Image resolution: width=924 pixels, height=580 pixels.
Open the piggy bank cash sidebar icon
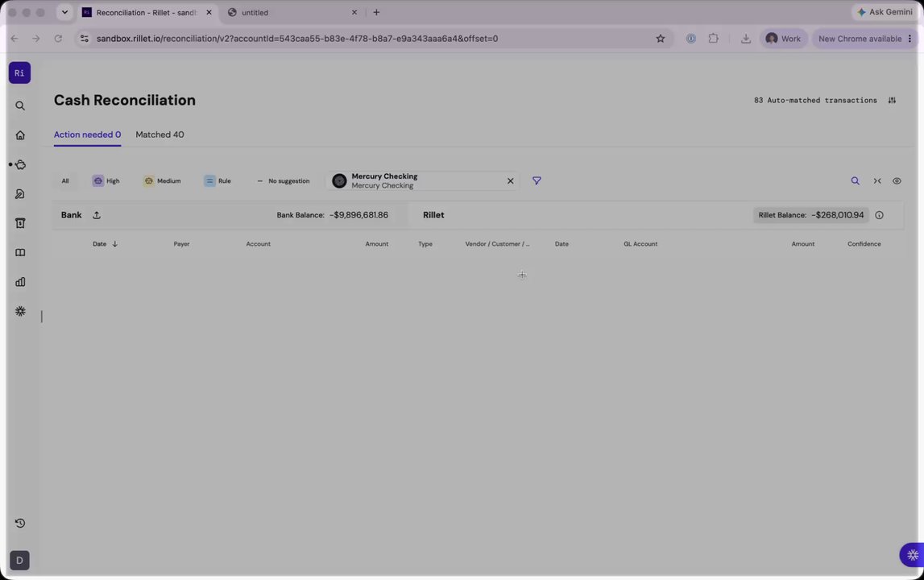pyautogui.click(x=20, y=164)
